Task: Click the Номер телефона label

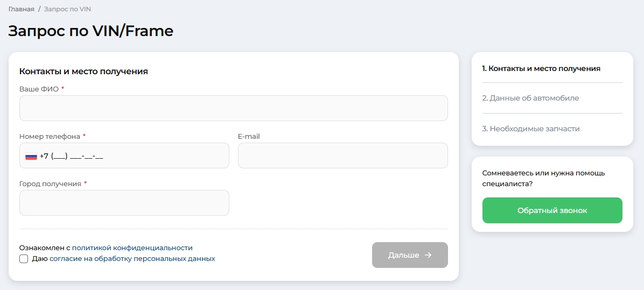Action: tap(50, 136)
